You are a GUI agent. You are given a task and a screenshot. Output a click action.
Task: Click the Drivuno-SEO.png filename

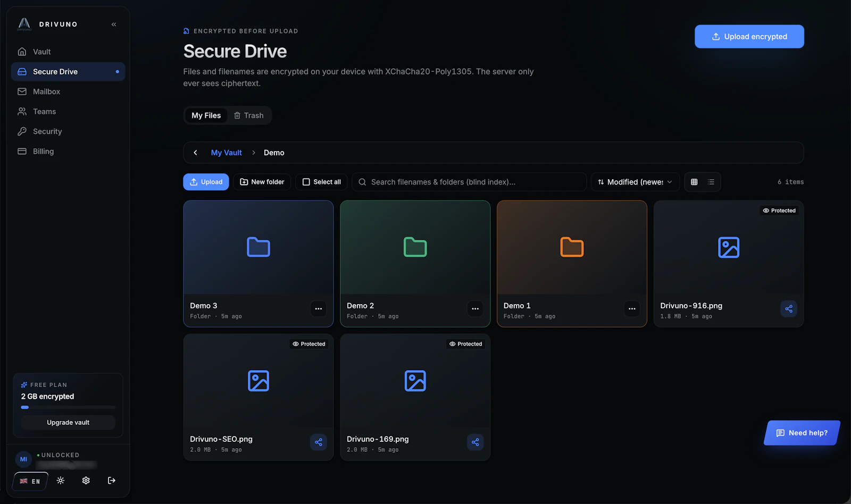221,439
